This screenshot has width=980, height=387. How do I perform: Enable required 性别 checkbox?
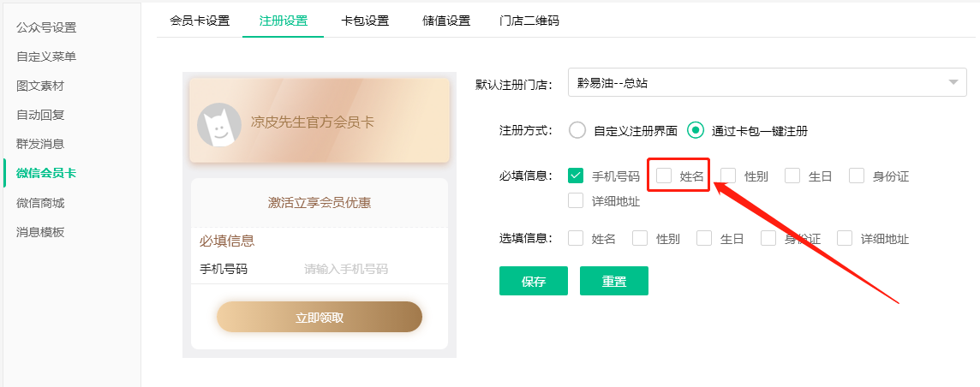(x=729, y=176)
